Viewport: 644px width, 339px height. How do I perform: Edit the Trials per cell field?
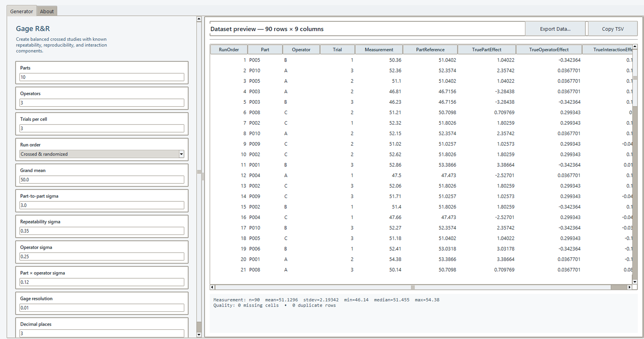102,128
